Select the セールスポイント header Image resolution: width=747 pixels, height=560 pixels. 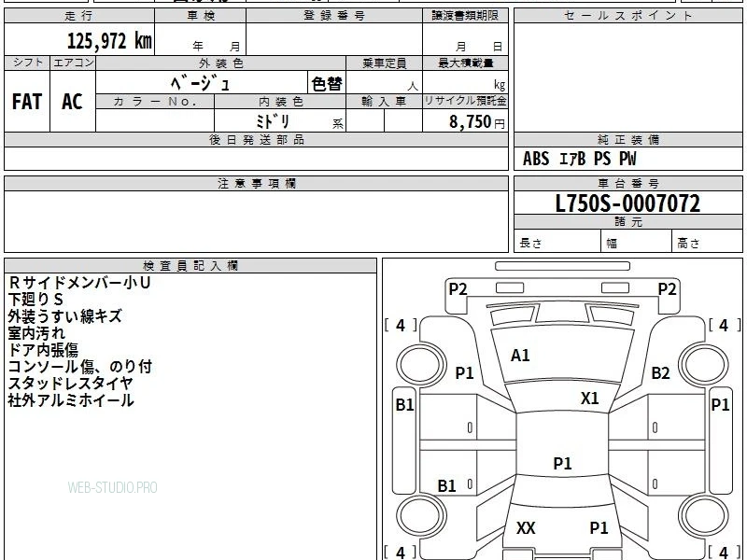[627, 16]
